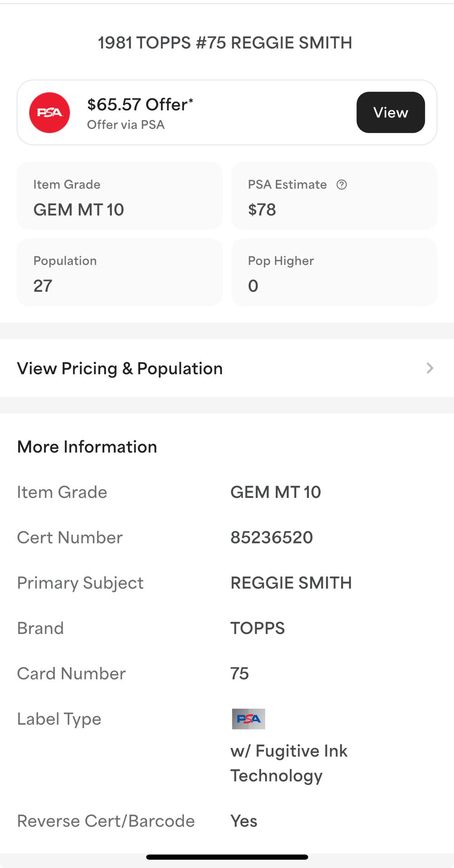The width and height of the screenshot is (454, 868).
Task: Click the Card Number 75 value
Action: click(240, 673)
